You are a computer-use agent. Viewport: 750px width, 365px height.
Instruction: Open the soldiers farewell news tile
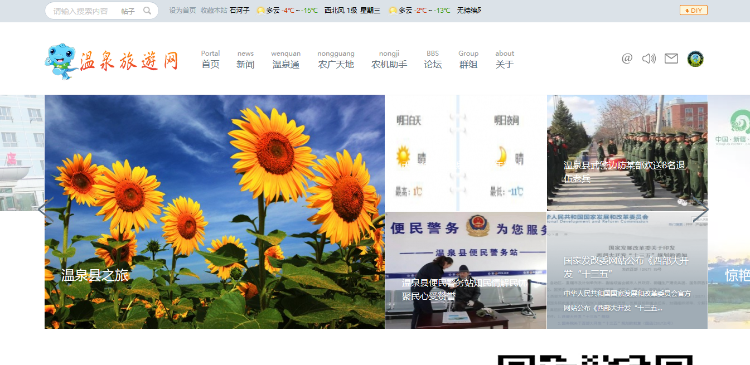point(627,153)
